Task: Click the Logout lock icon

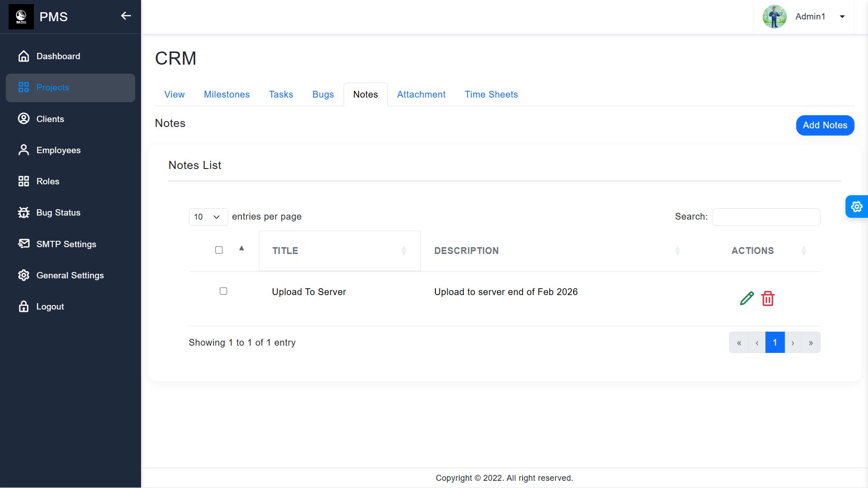Action: point(24,306)
